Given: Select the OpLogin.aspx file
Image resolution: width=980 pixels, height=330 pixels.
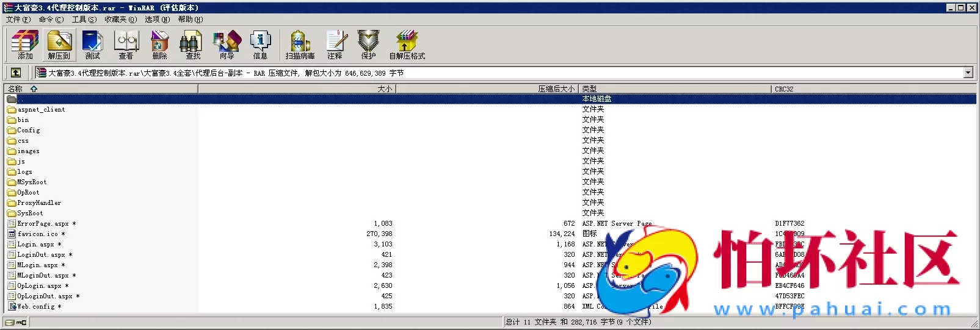Looking at the screenshot, I should click(43, 286).
